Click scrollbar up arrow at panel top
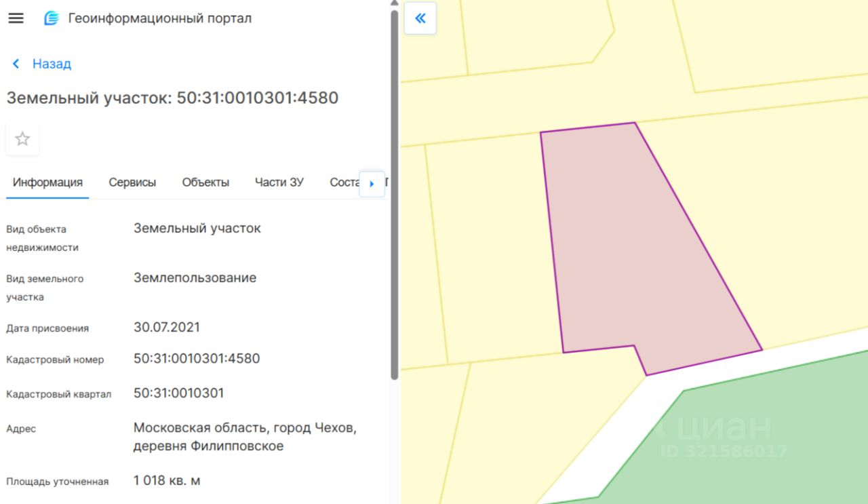Screen dimensions: 868x504 (x=395, y=3)
